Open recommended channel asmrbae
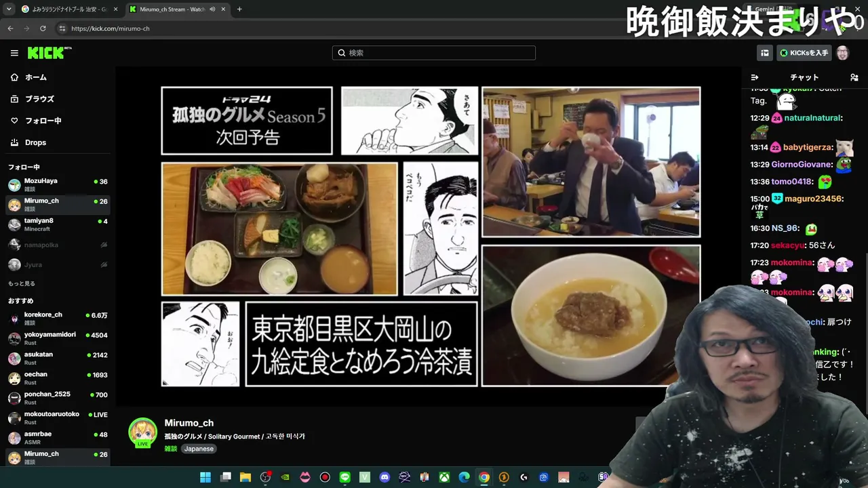 click(58, 437)
